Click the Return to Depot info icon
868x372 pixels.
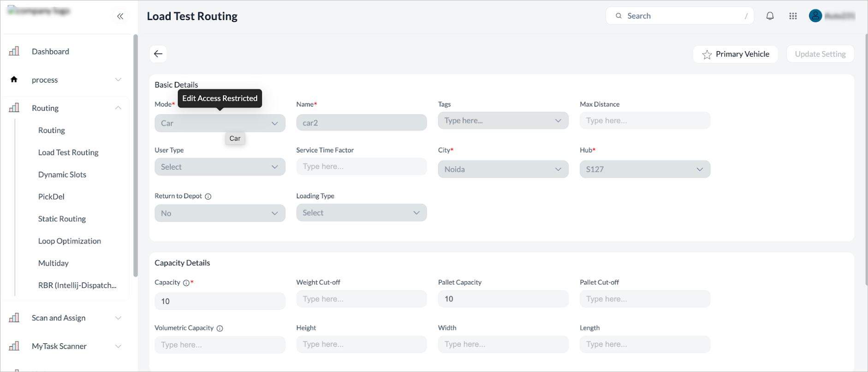coord(208,196)
